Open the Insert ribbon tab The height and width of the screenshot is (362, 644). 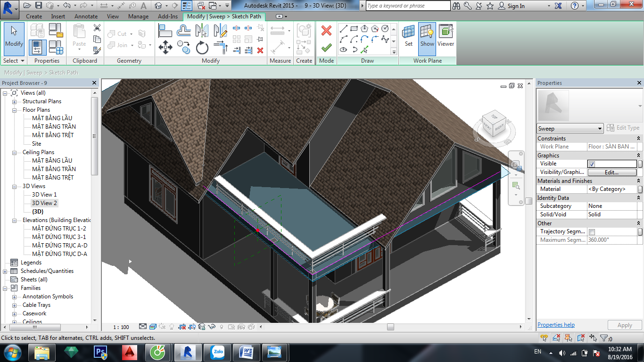coord(58,16)
